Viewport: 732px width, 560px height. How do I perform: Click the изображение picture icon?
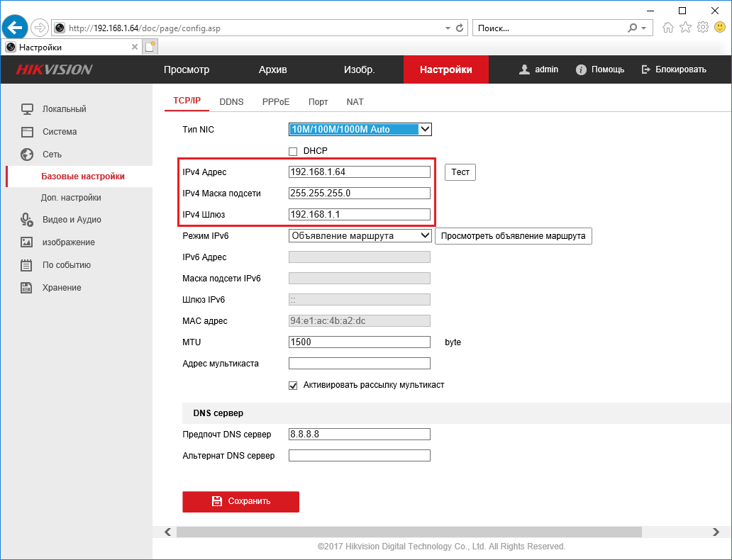point(27,242)
